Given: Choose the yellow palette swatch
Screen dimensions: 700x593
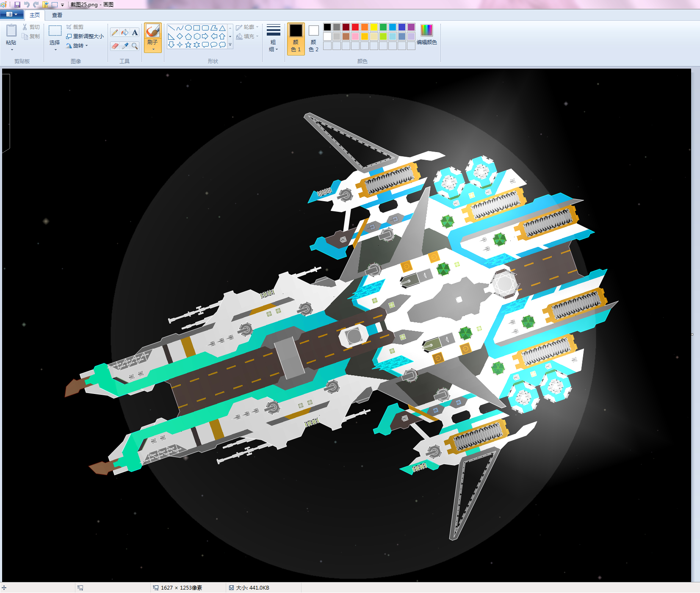Looking at the screenshot, I should [x=374, y=27].
